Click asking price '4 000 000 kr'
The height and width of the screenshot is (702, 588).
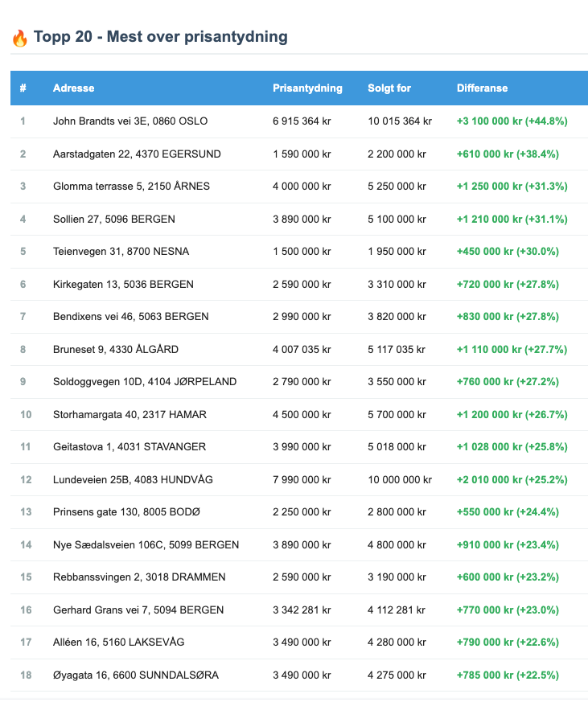(x=302, y=187)
